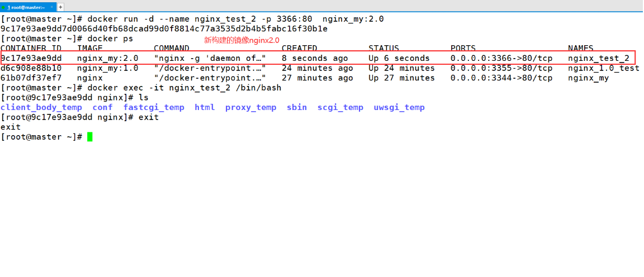Select container ID 61b07df37ef7
This screenshot has width=644, height=277.
(x=31, y=78)
